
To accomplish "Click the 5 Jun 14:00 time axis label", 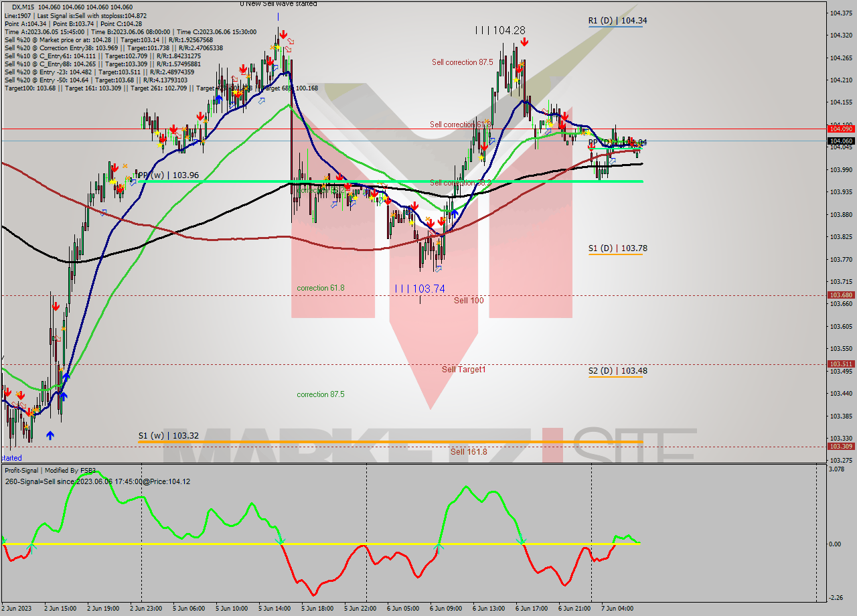I will [x=275, y=609].
